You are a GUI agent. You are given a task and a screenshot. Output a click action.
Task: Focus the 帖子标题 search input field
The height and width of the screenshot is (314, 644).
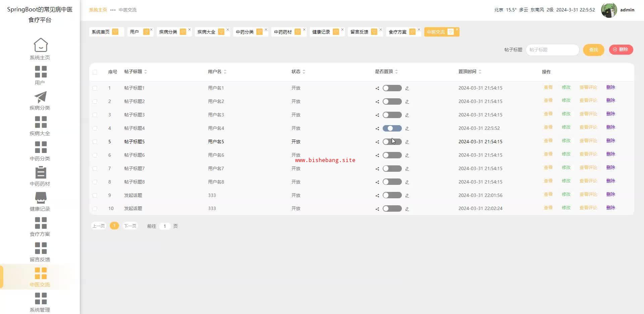coord(552,50)
